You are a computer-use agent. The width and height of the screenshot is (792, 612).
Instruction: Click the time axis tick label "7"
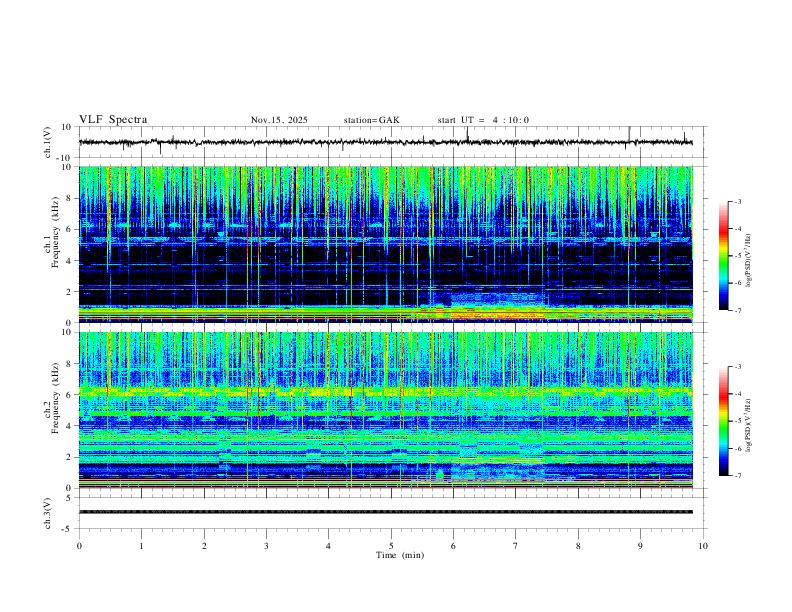(x=516, y=546)
